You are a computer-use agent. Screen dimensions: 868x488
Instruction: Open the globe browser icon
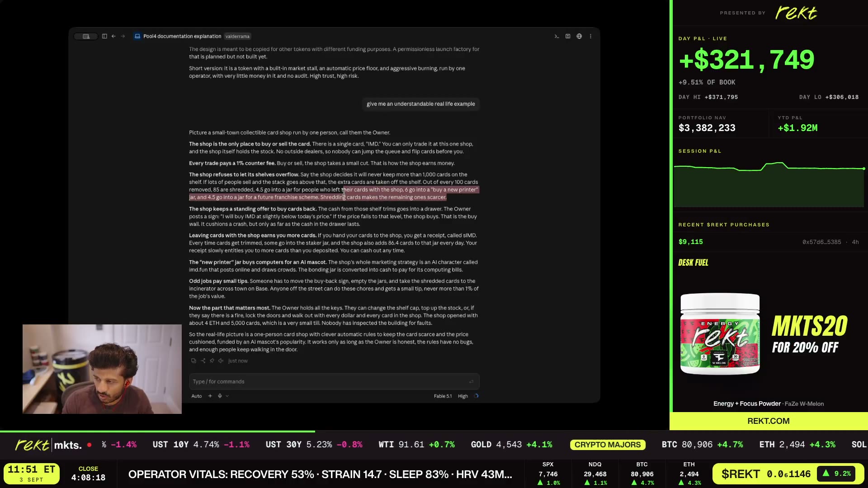tap(579, 36)
